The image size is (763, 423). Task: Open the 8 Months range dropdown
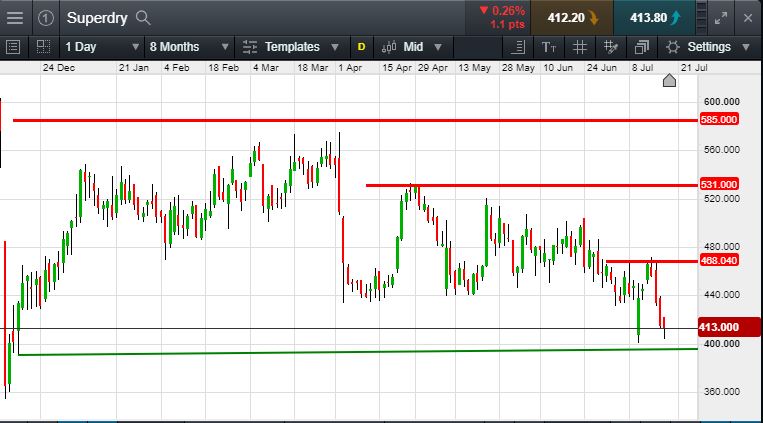click(189, 47)
